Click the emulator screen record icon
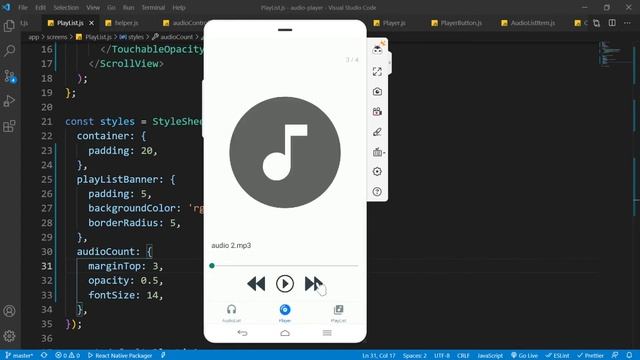 pos(377,111)
